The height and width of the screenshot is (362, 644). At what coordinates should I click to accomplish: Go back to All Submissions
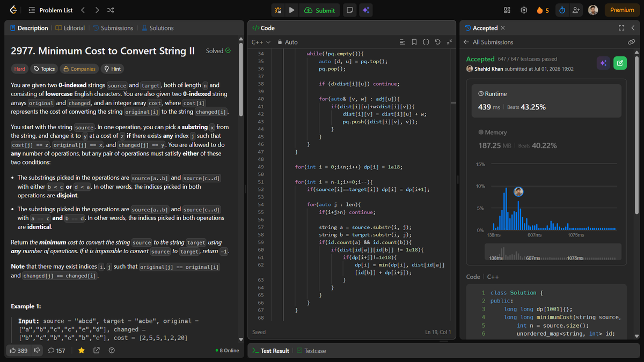(x=488, y=42)
